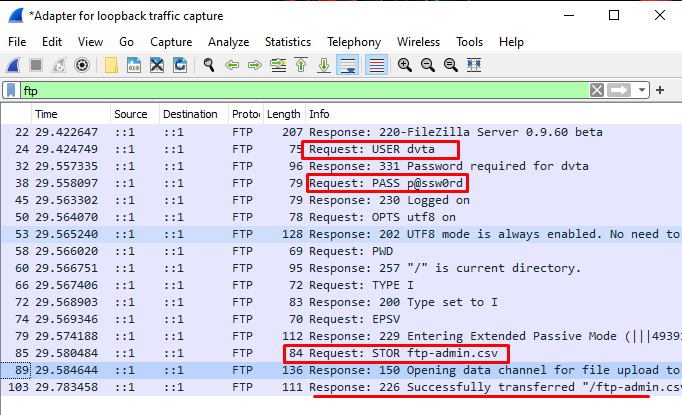Select packet 89 Opening data channel response
Viewport: 682px width, 415px height.
[341, 370]
